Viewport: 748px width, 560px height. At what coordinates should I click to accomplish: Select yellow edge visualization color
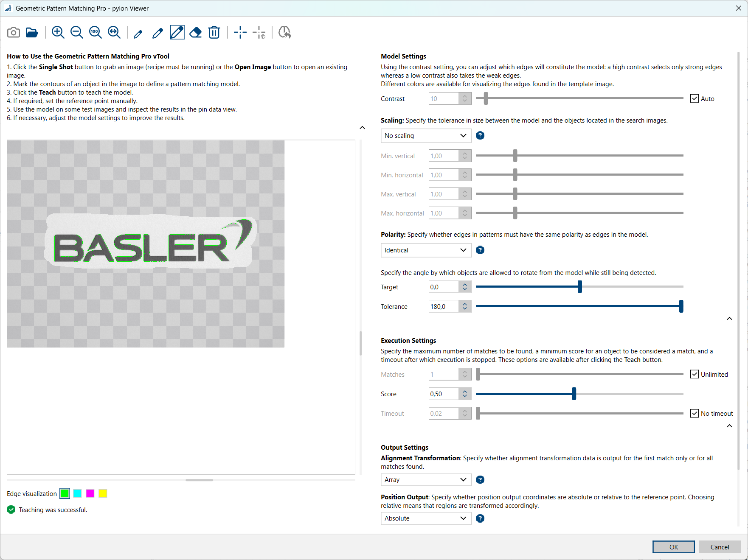pyautogui.click(x=103, y=493)
